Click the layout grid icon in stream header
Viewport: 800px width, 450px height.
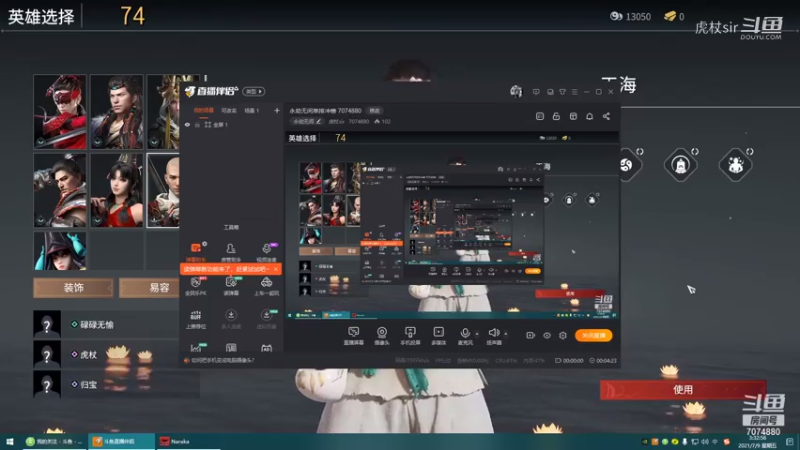click(x=573, y=116)
